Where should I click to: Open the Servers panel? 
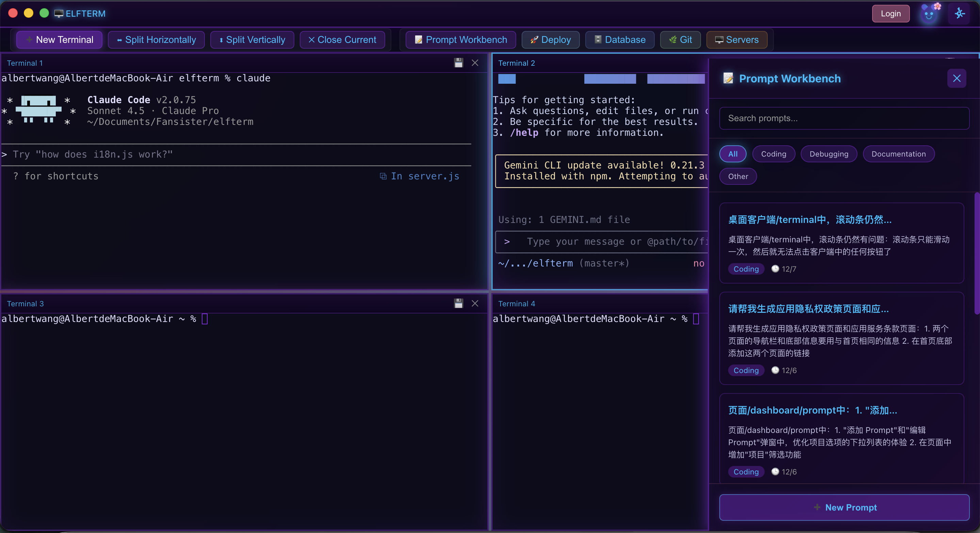click(x=736, y=39)
